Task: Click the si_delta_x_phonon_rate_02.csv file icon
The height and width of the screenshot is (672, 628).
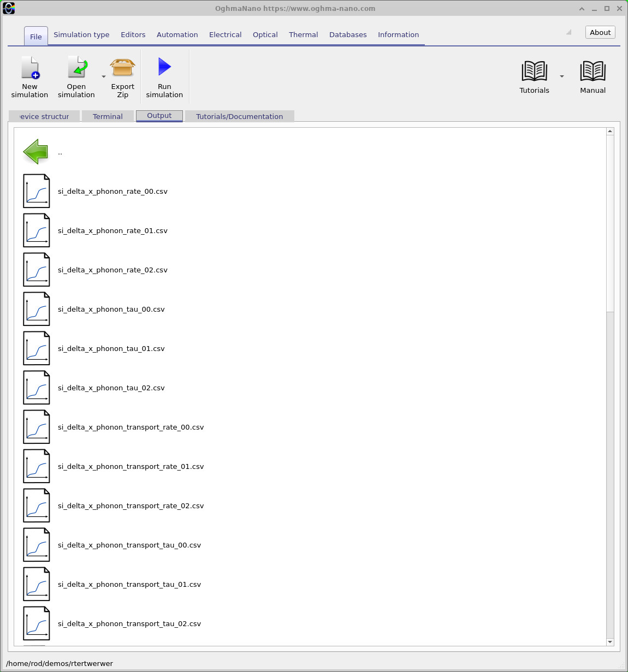Action: [37, 270]
